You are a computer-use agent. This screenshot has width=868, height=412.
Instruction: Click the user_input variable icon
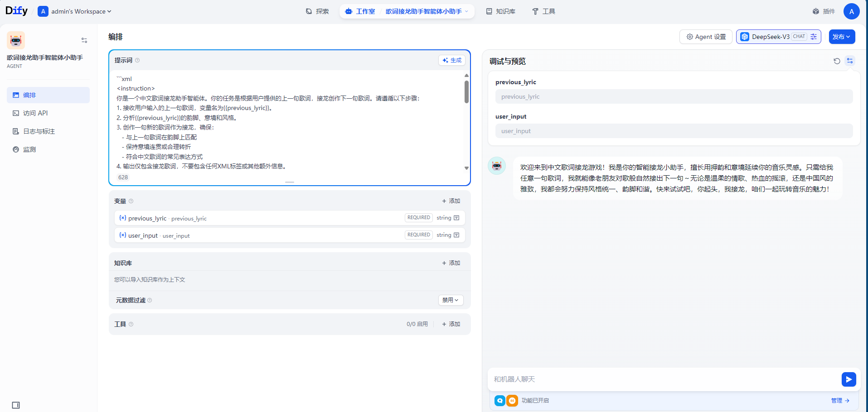123,235
